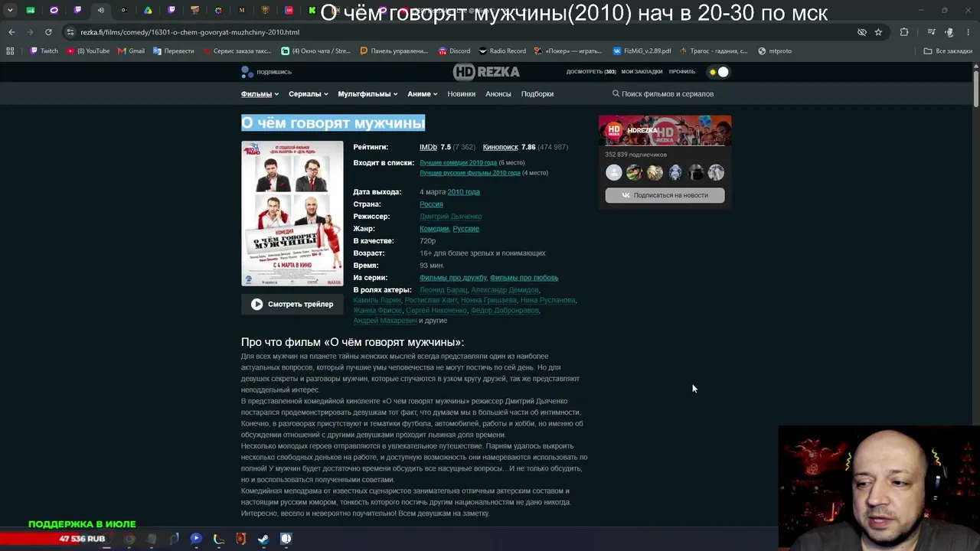980x551 pixels.
Task: Click the HDREZKA VK group banner
Action: point(665,131)
